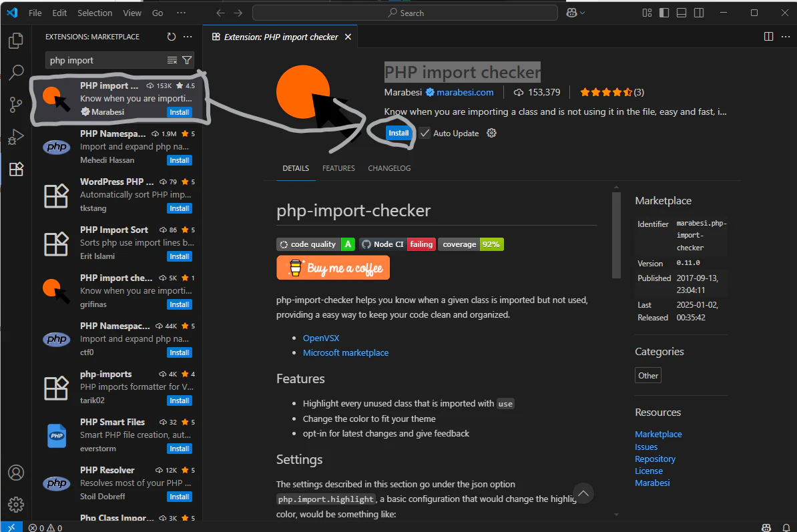Click the Buy me a coffee button
The image size is (797, 532).
tap(333, 268)
